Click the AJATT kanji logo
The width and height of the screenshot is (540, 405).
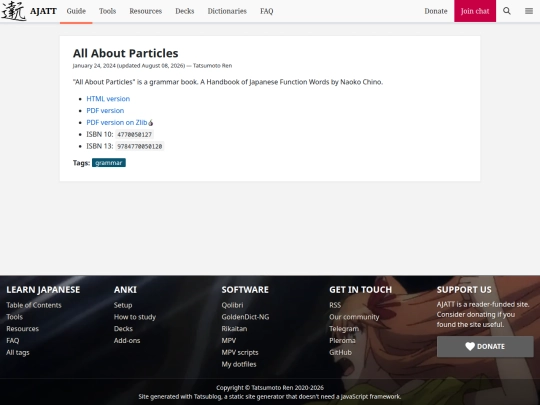click(x=14, y=11)
